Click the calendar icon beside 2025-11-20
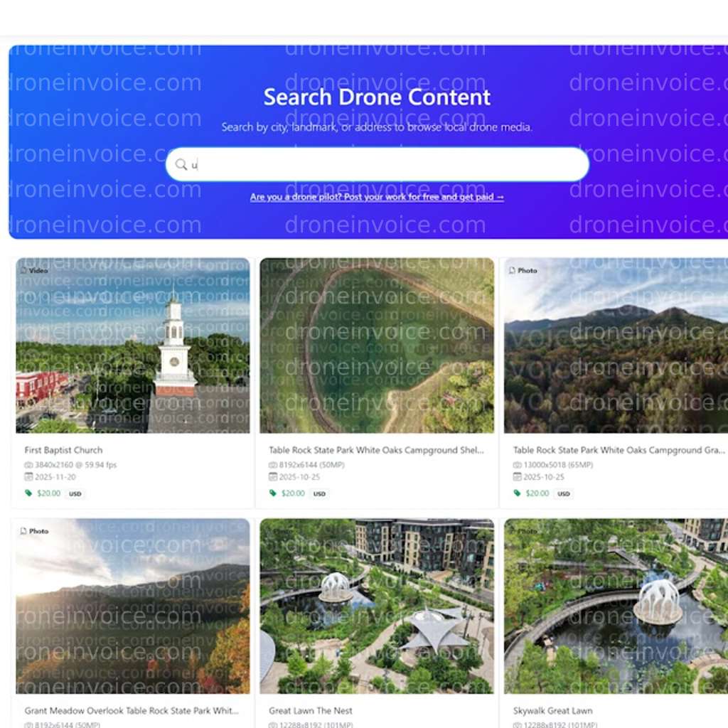 click(28, 477)
